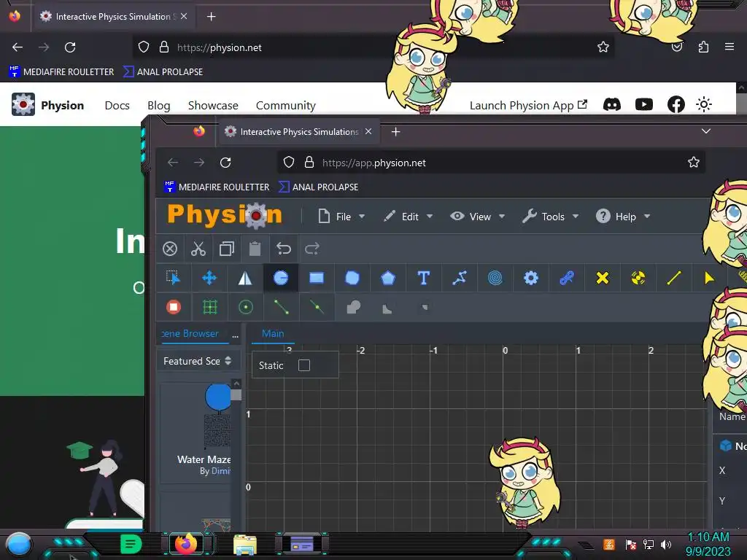This screenshot has width=747, height=560.
Task: Switch to the Scene Browser tab
Action: (190, 334)
